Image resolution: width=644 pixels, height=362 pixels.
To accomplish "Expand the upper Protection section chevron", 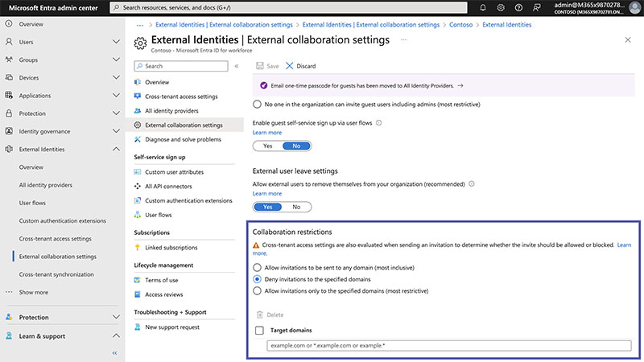I will (x=116, y=113).
